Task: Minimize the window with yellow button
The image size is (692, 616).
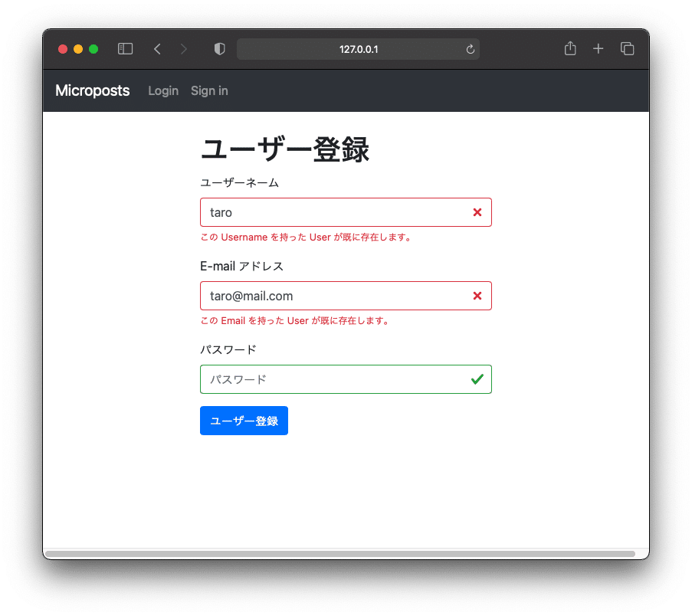Action: coord(78,49)
